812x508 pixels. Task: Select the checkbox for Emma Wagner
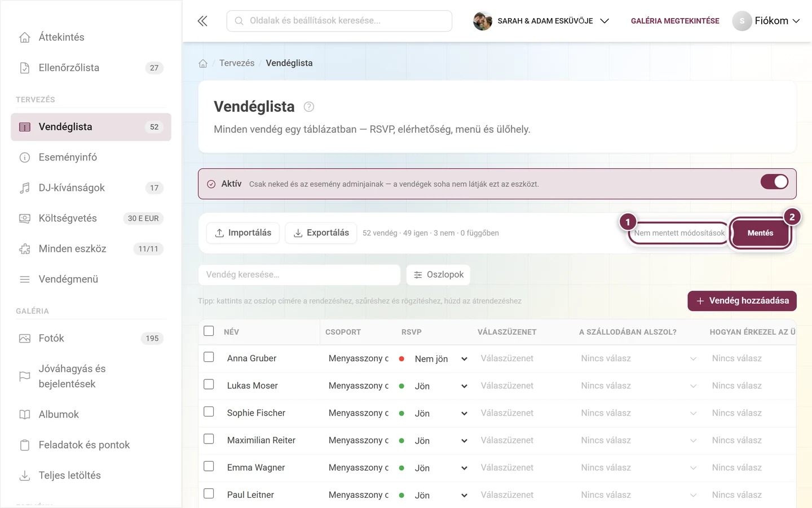click(209, 466)
